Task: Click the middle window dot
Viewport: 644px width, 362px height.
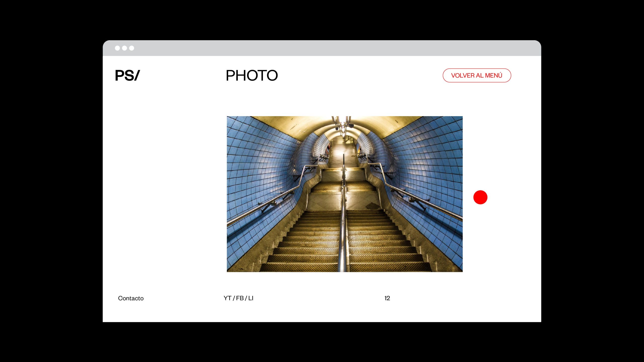Action: (x=125, y=48)
